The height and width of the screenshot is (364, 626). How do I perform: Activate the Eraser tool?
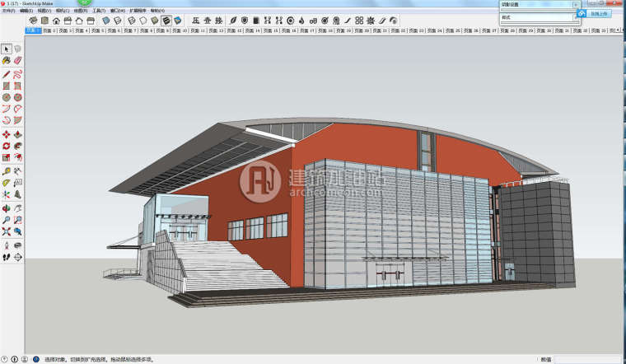(x=17, y=61)
